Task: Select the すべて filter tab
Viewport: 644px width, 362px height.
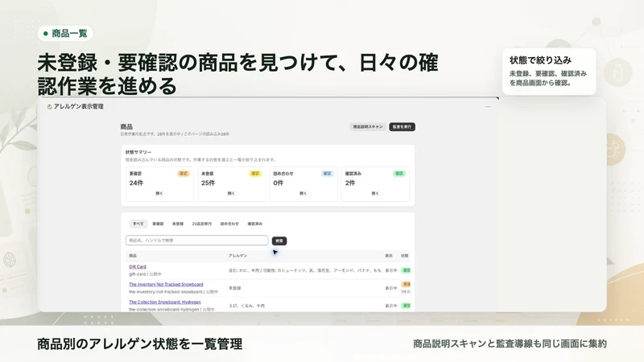Action: pyautogui.click(x=138, y=224)
